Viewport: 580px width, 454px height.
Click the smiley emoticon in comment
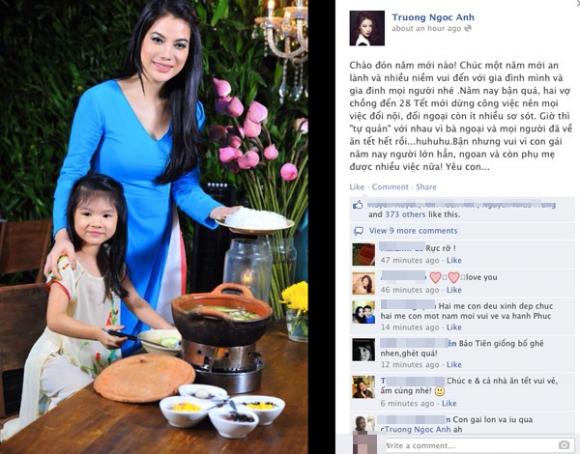click(x=439, y=391)
